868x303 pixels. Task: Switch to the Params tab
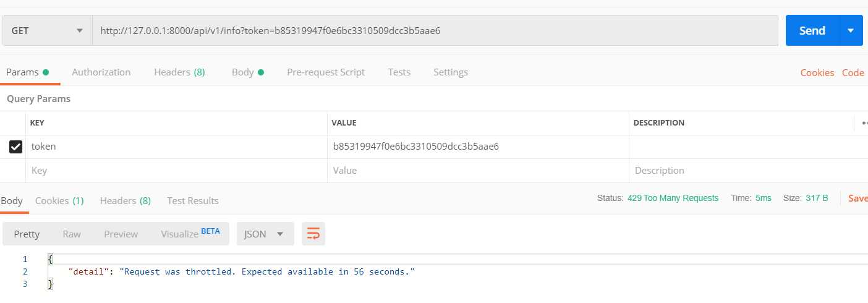point(27,72)
